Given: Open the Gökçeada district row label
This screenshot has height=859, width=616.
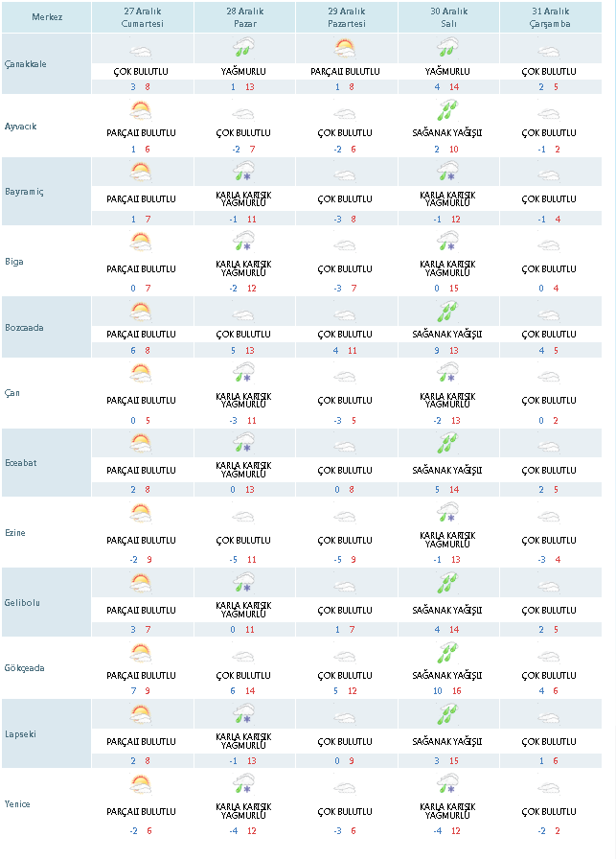Looking at the screenshot, I should click(x=25, y=668).
